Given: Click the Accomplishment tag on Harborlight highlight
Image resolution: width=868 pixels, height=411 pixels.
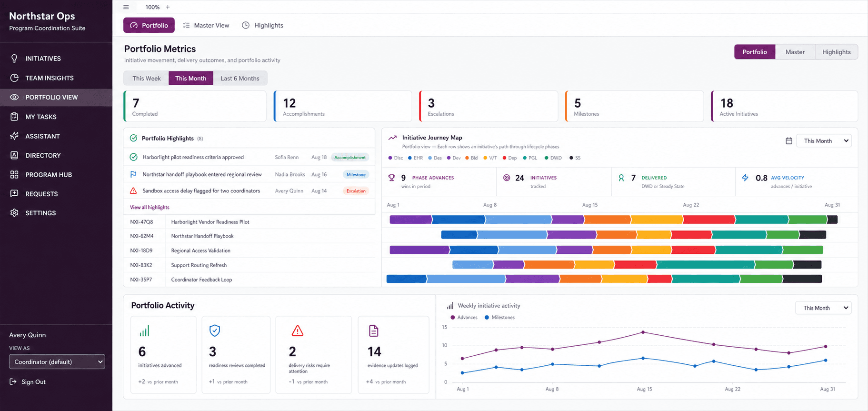Looking at the screenshot, I should pyautogui.click(x=350, y=157).
